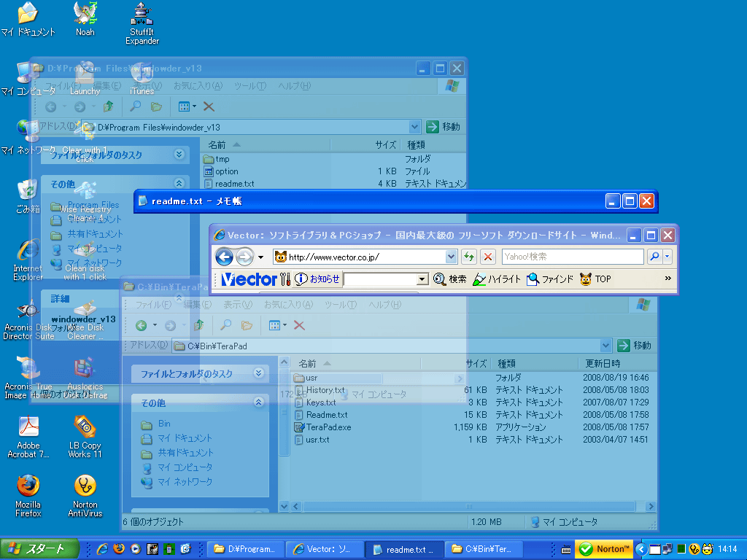Open the 表示(V) menu in TeraPad window

238,305
